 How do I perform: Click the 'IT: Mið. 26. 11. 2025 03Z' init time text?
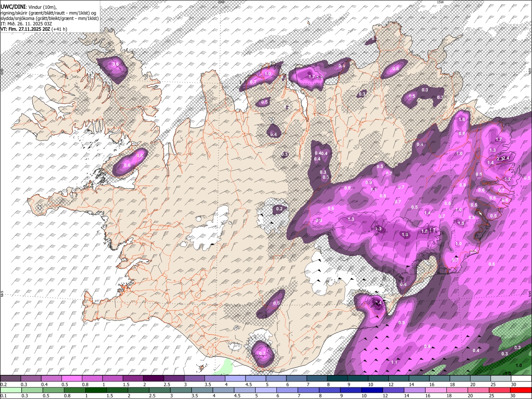[x=26, y=24]
